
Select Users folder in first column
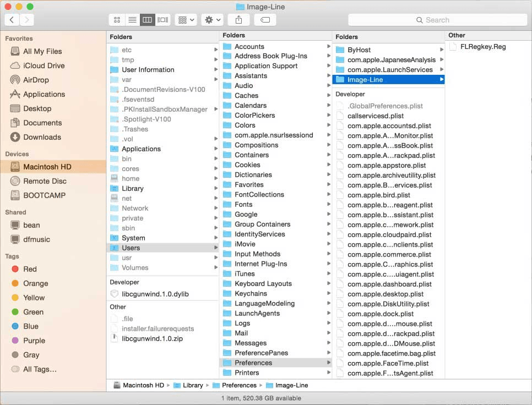163,248
